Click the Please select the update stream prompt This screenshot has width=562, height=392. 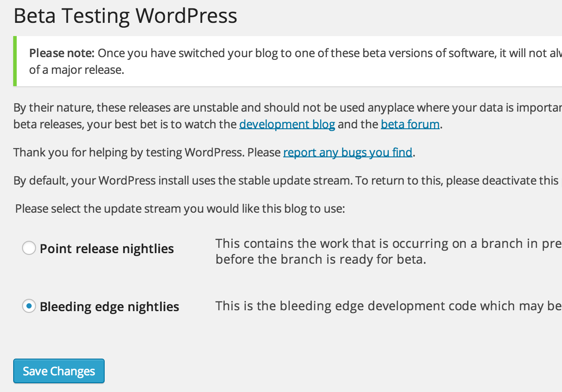pyautogui.click(x=180, y=208)
